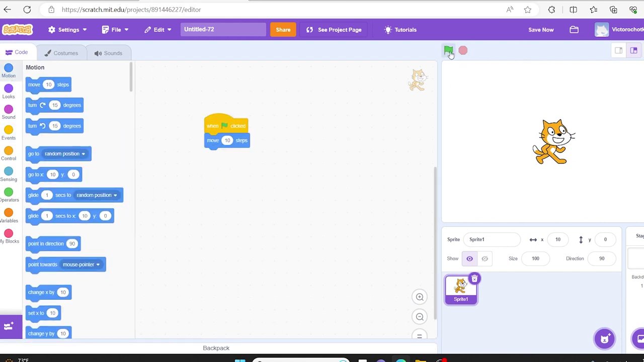This screenshot has width=644, height=362.
Task: Click the 'turn counterclockwise 15 degrees' block
Action: point(54,126)
